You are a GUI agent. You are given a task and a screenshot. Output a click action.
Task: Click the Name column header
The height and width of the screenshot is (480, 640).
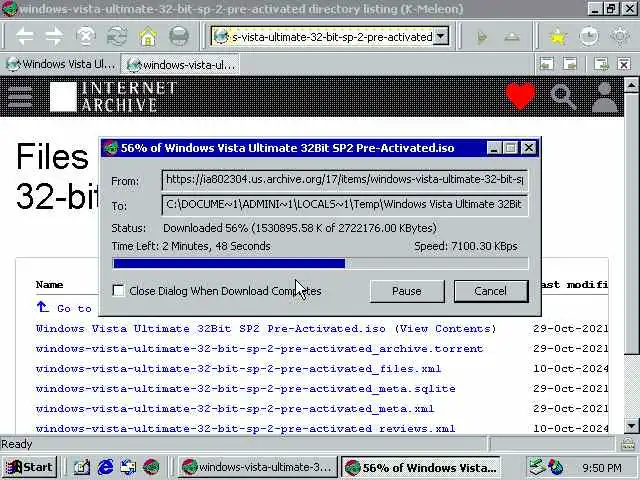point(49,284)
